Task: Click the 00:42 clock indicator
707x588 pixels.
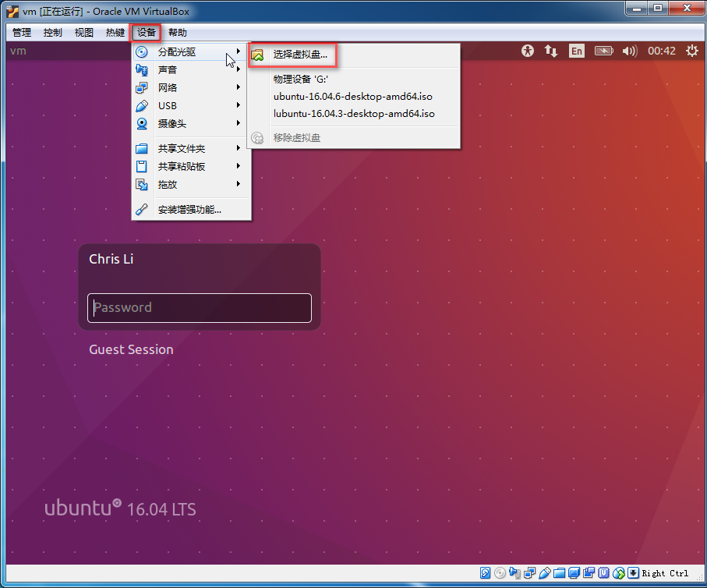Action: (662, 51)
